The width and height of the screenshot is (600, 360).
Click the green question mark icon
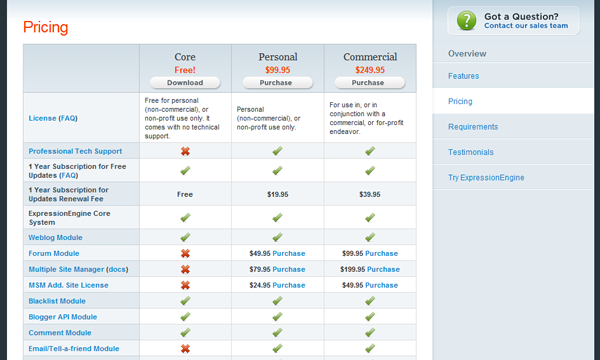point(466,20)
